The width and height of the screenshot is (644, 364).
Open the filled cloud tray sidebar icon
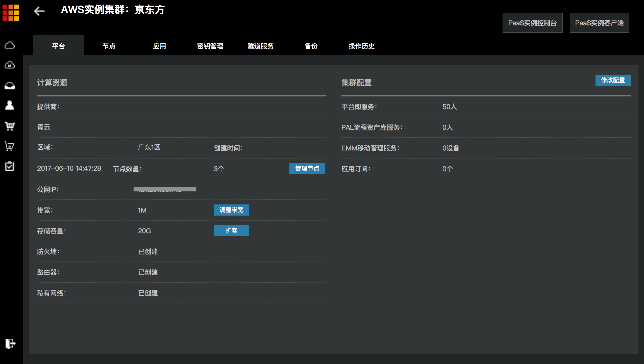(10, 86)
